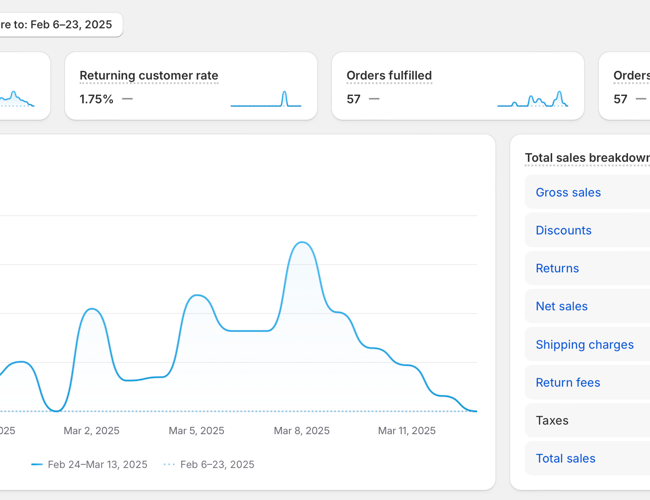The width and height of the screenshot is (650, 500).
Task: Click the Orders fulfilled sparkline chart
Action: (x=532, y=99)
